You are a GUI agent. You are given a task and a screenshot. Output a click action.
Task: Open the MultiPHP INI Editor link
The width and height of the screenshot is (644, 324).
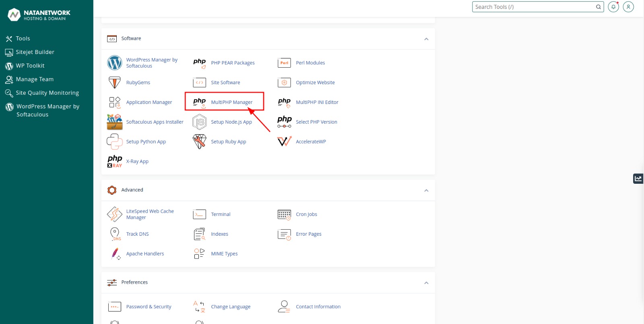click(x=317, y=102)
